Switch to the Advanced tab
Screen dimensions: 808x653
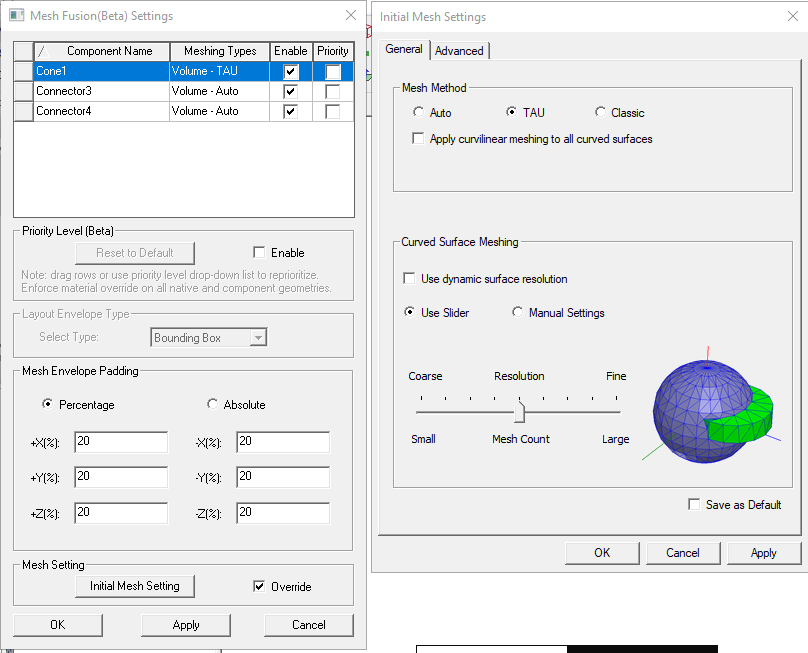459,51
